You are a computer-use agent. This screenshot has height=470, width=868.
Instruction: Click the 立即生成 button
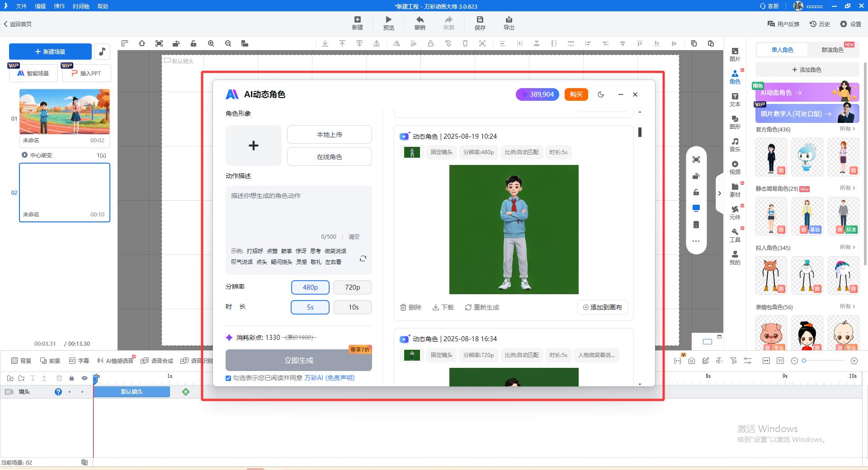coord(299,360)
